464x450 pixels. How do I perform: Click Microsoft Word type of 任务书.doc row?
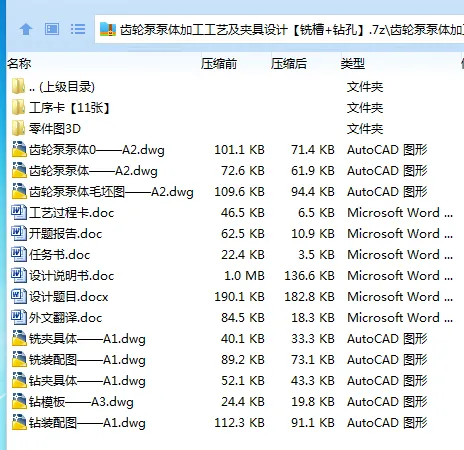tap(400, 255)
